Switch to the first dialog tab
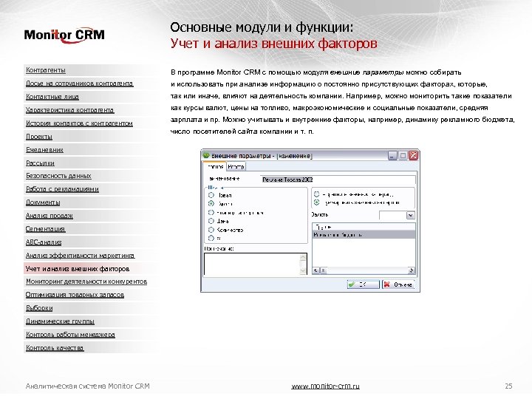Screen dimensions: 532x399 tap(215, 166)
